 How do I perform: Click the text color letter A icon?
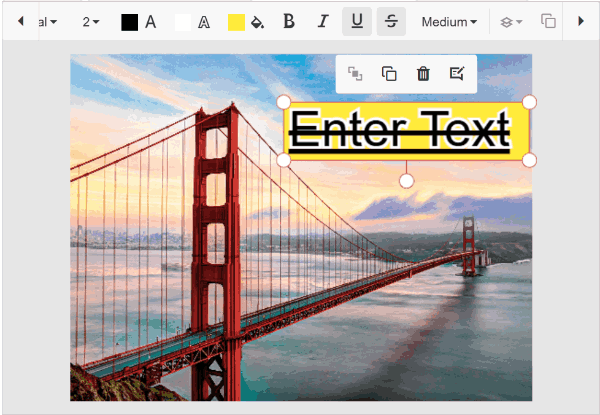[x=151, y=22]
